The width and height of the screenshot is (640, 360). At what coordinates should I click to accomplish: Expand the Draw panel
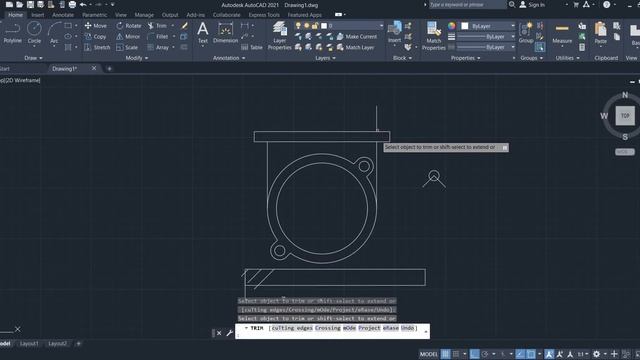[x=33, y=58]
